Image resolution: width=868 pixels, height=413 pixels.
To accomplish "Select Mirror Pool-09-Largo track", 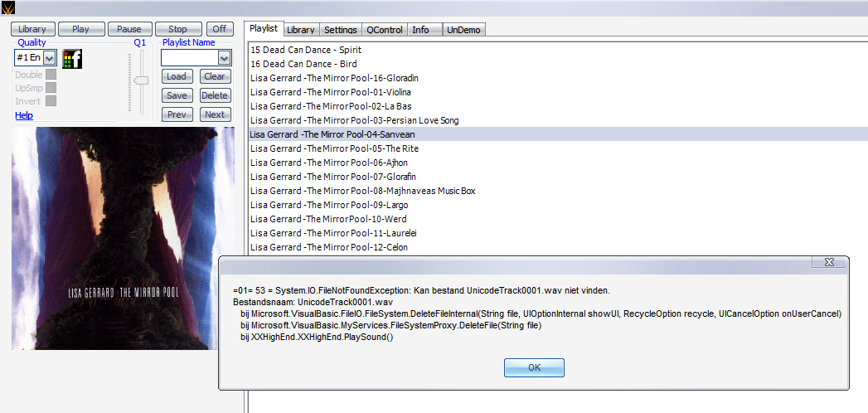I will 558,205.
